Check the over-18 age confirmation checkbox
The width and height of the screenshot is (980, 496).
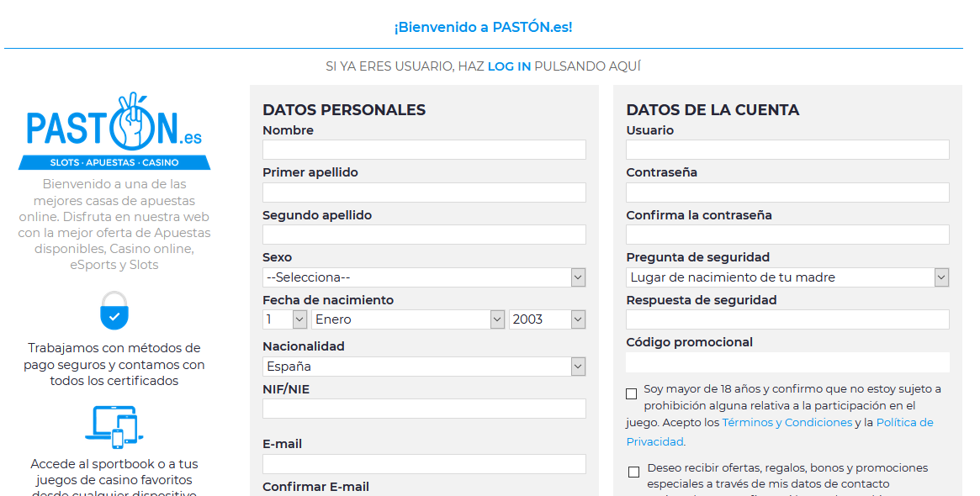[x=631, y=393]
